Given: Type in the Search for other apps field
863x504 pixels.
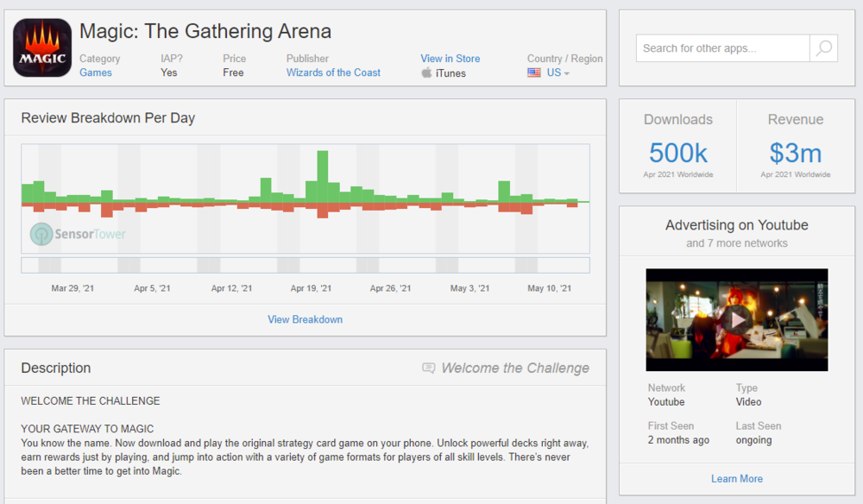Looking at the screenshot, I should pos(722,48).
